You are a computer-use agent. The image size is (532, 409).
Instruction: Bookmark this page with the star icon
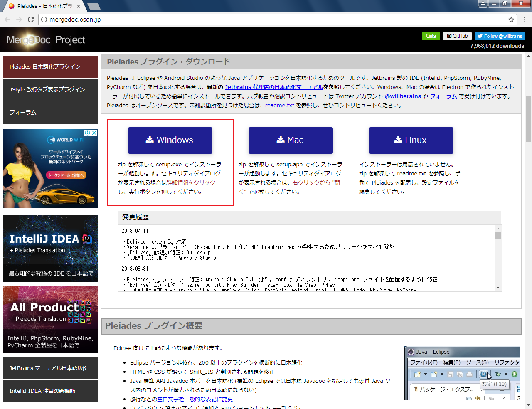(511, 20)
